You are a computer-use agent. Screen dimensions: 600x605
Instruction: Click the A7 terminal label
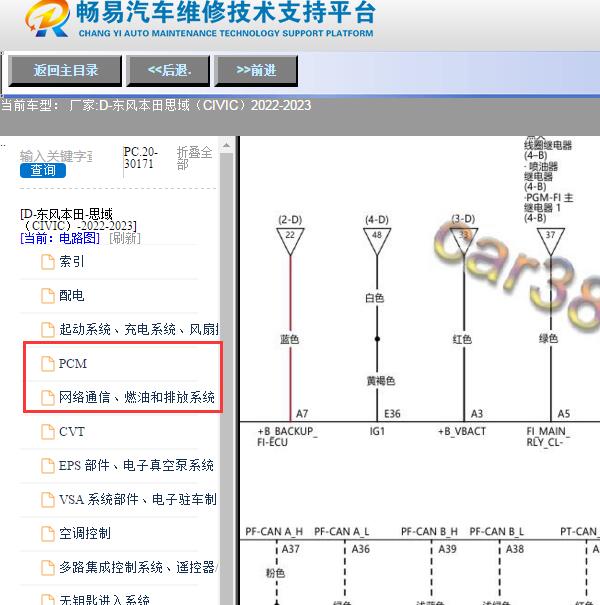302,414
